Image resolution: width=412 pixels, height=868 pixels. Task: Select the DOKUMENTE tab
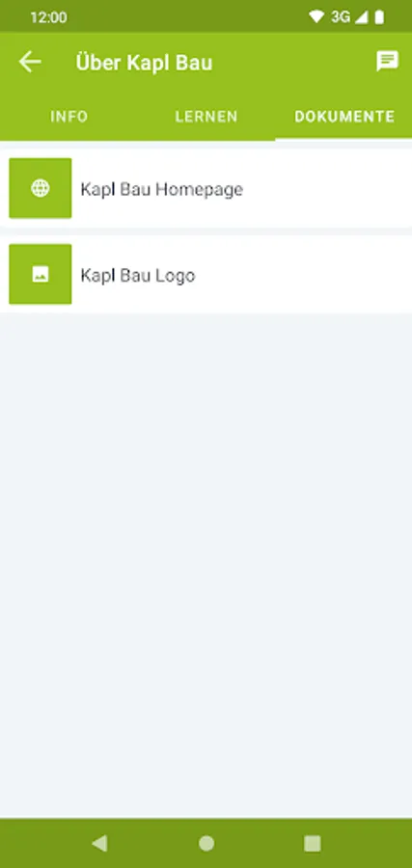pos(343,117)
